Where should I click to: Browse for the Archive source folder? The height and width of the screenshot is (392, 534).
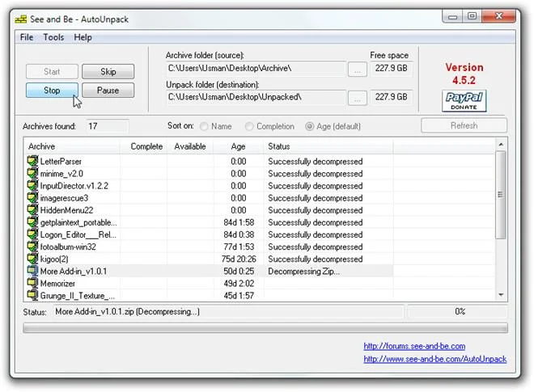(x=358, y=70)
